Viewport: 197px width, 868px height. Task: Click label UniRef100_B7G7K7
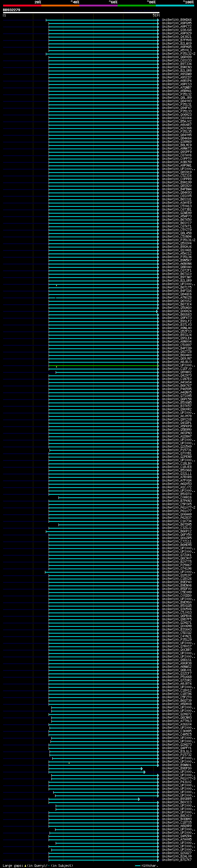(176, 860)
